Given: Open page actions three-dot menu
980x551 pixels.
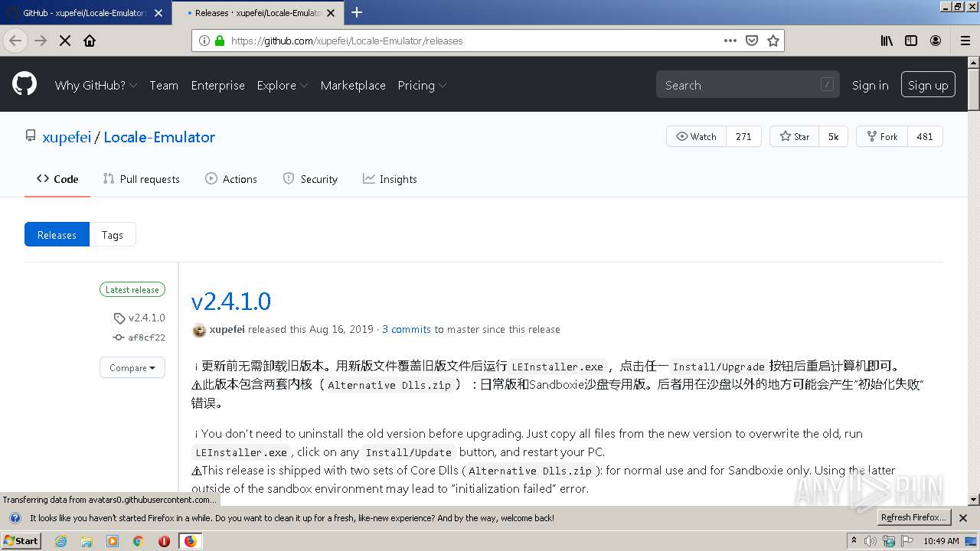Looking at the screenshot, I should coord(730,41).
